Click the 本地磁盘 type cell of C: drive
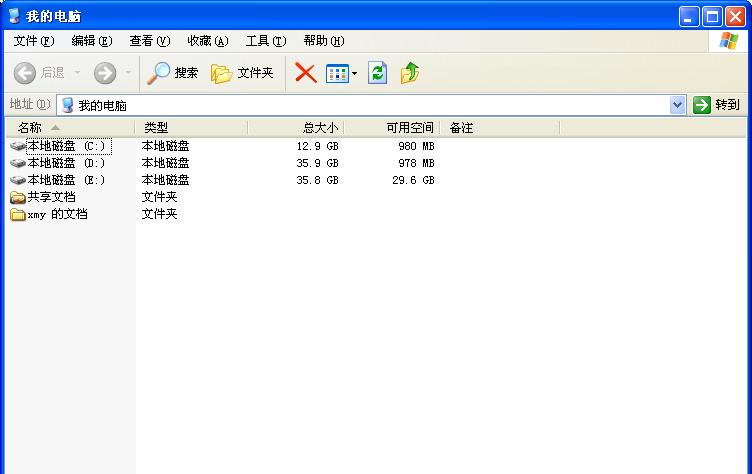The height and width of the screenshot is (474, 752). click(165, 146)
